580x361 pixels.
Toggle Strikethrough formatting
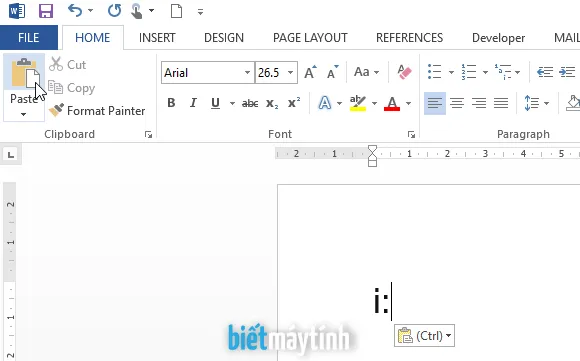250,104
